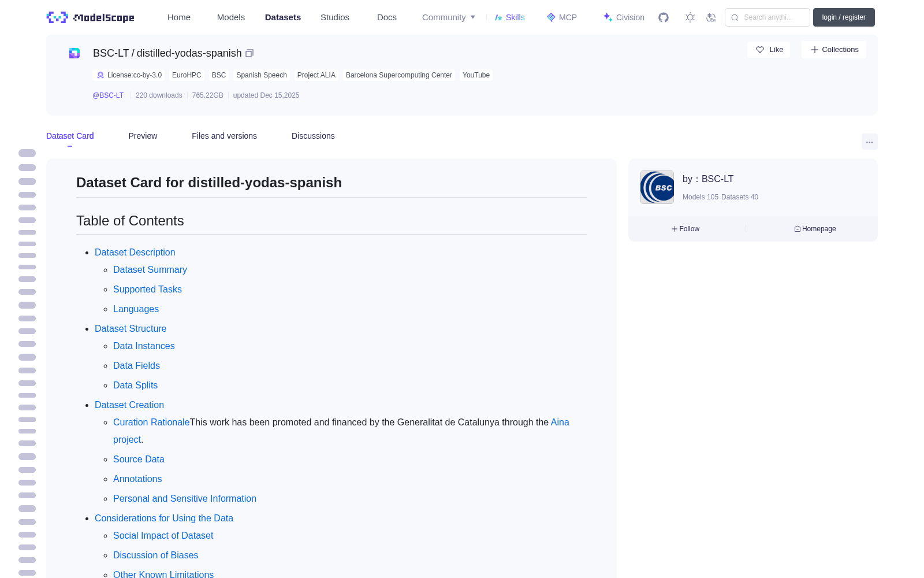The width and height of the screenshot is (924, 578).
Task: Switch to Files and versions tab
Action: point(224,136)
